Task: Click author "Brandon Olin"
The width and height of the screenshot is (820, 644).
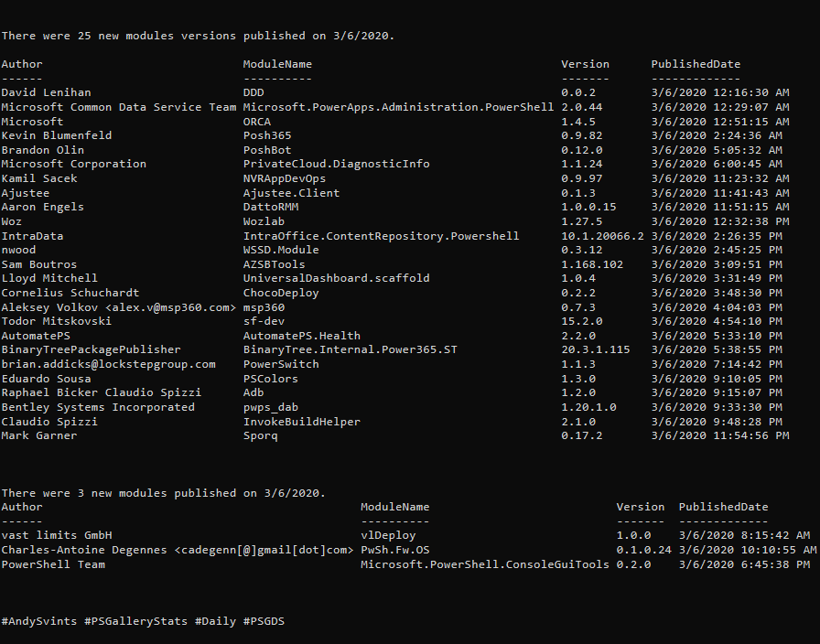Action: pyautogui.click(x=42, y=150)
